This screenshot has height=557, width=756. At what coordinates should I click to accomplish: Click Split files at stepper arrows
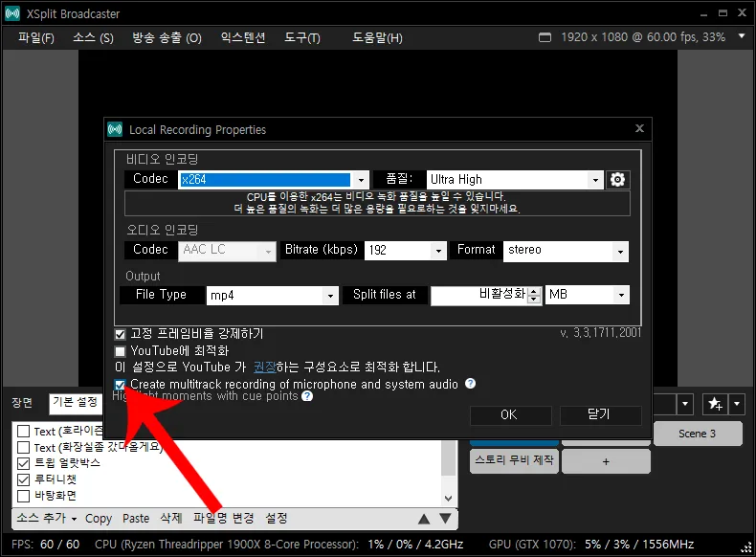click(x=533, y=295)
